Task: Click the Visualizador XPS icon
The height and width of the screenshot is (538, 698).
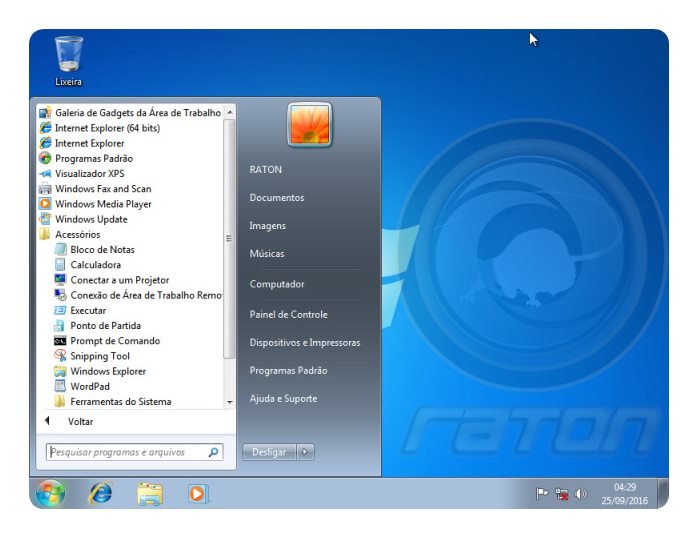Action: (45, 174)
